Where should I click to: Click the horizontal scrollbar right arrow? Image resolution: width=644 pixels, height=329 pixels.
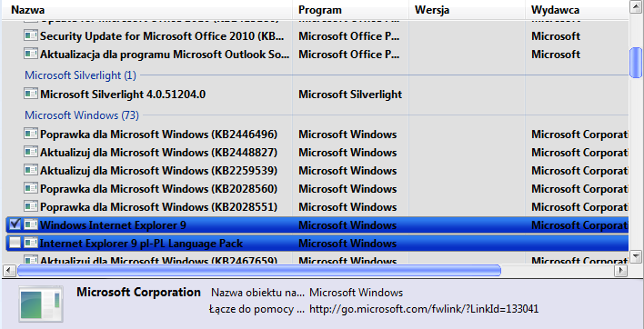621,270
